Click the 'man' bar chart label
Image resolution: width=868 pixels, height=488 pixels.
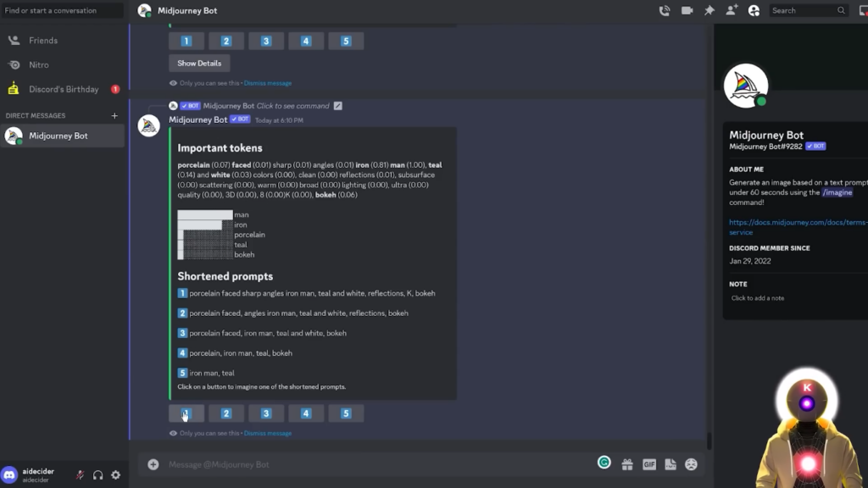pyautogui.click(x=242, y=214)
